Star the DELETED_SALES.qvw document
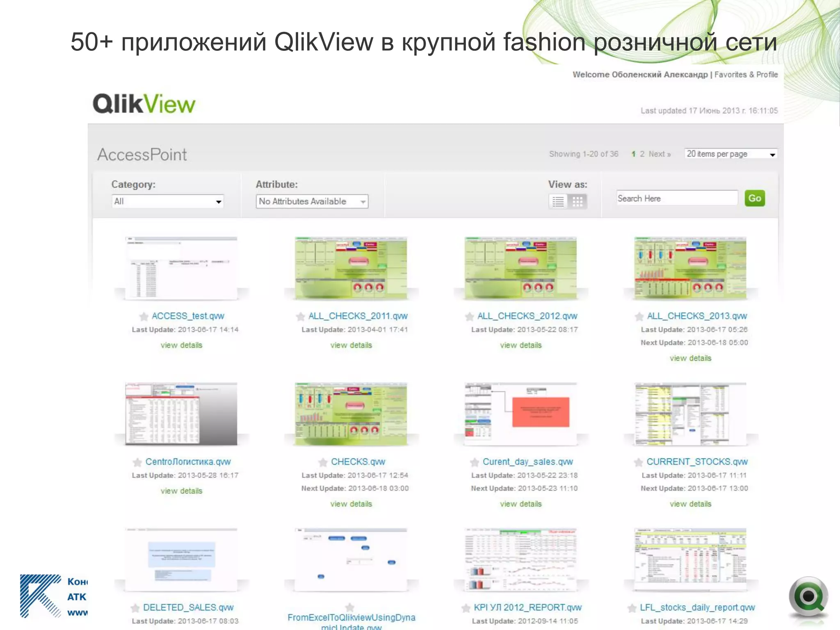Image resolution: width=840 pixels, height=630 pixels. coord(135,608)
